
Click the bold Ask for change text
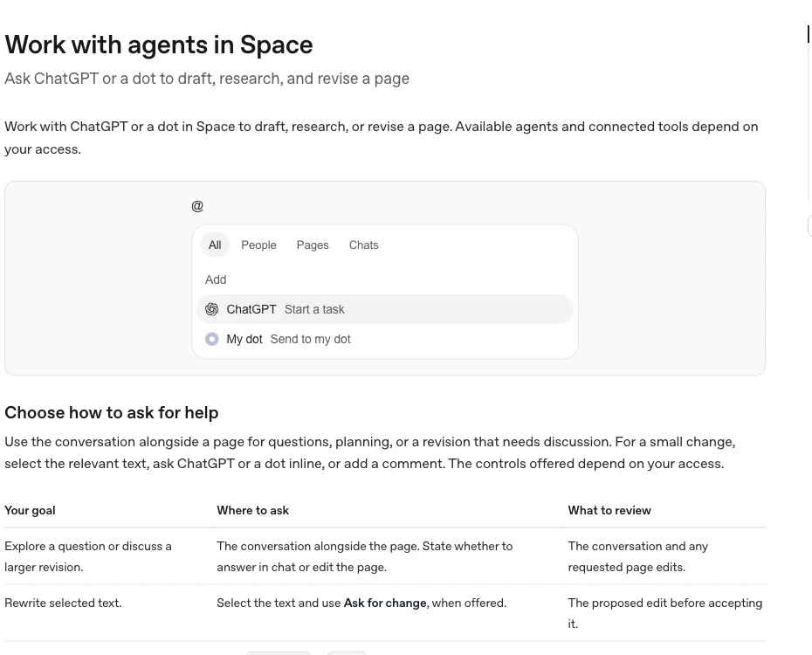point(385,603)
